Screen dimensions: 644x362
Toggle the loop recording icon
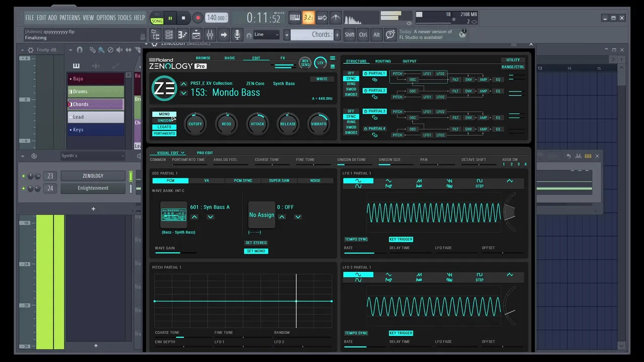pyautogui.click(x=322, y=18)
